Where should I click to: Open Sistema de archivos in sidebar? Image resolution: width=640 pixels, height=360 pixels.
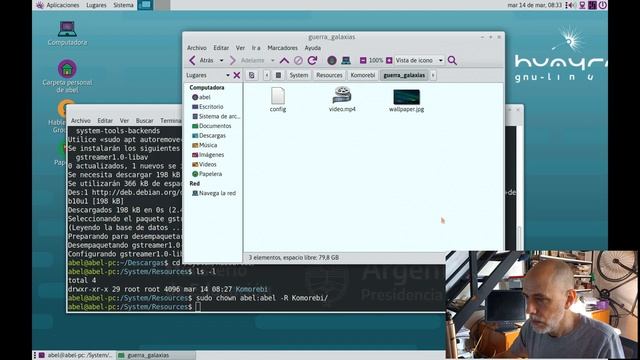216,116
